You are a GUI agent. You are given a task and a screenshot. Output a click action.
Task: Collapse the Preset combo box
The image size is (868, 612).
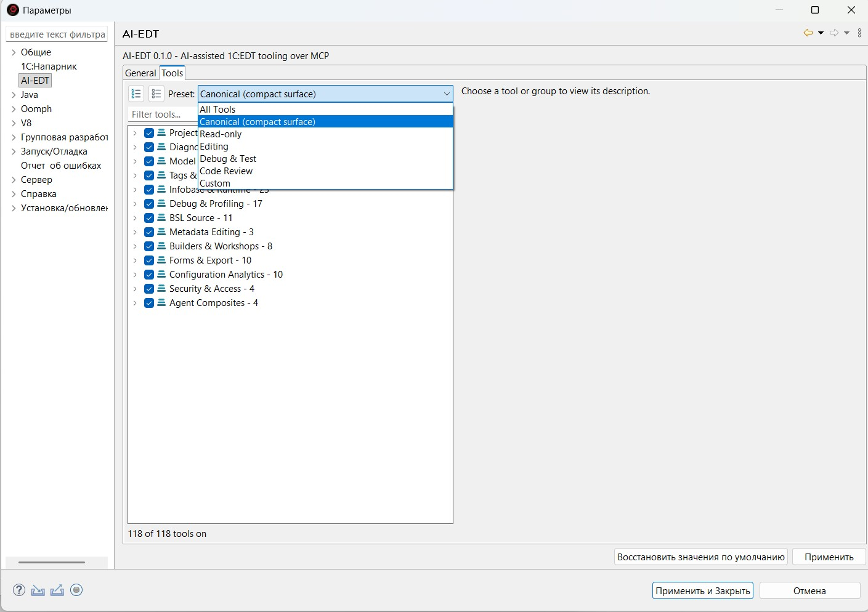click(447, 94)
